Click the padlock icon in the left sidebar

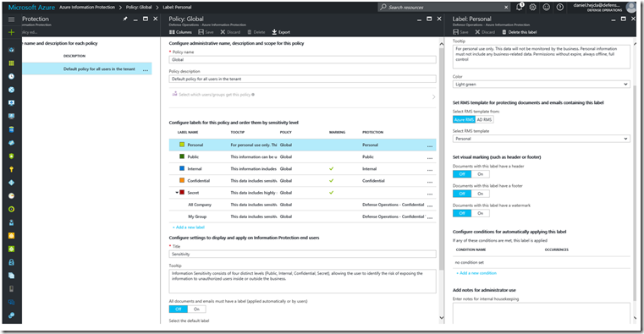[x=12, y=262]
